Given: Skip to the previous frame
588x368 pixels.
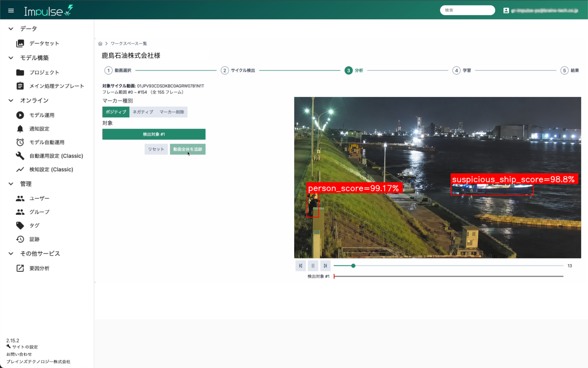Looking at the screenshot, I should 301,266.
